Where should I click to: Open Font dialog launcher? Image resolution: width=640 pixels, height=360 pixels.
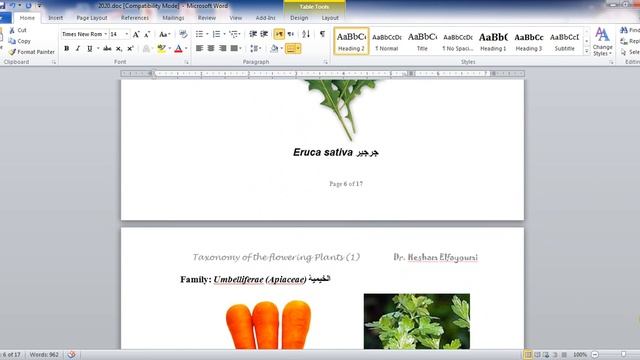(187, 62)
